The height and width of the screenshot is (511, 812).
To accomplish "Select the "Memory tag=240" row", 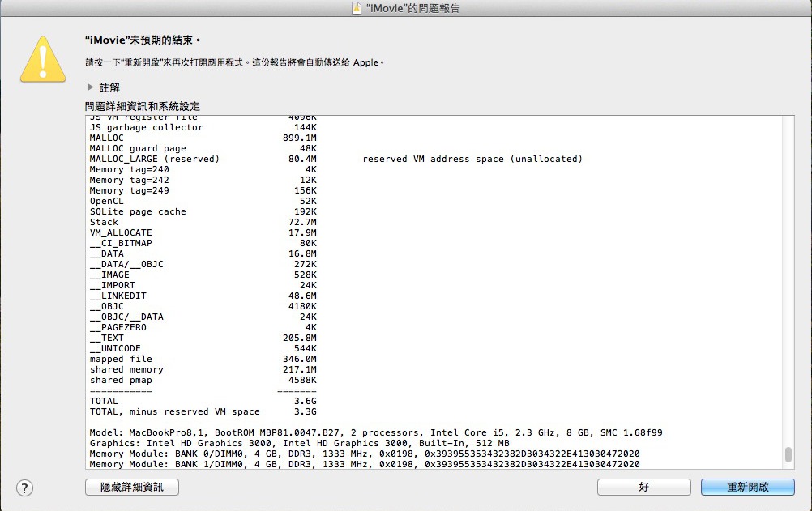I will (x=203, y=169).
